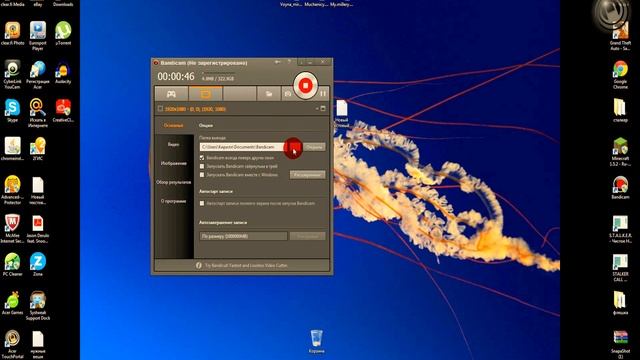640x360 pixels.
Task: Toggle Bandicam always on top checkbox
Action: [x=202, y=158]
